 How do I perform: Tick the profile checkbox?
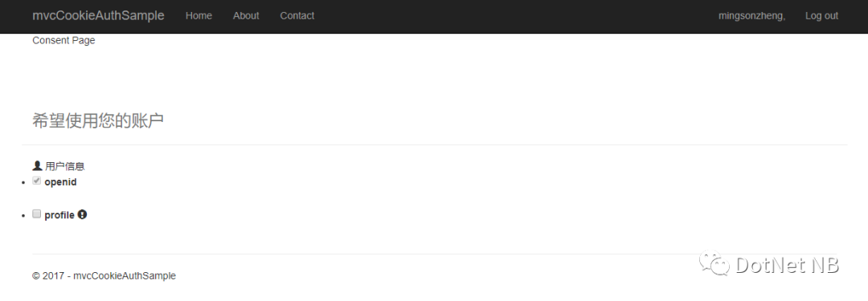coord(36,214)
